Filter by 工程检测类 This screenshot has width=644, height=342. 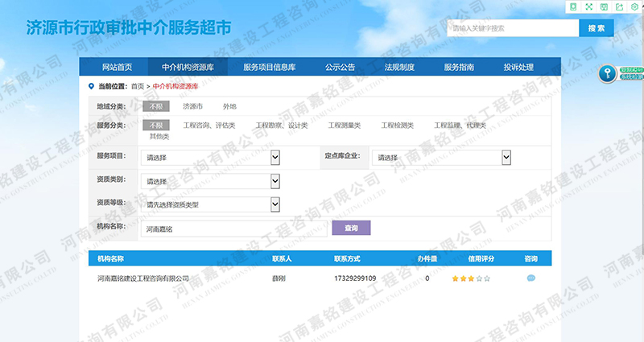click(x=397, y=126)
